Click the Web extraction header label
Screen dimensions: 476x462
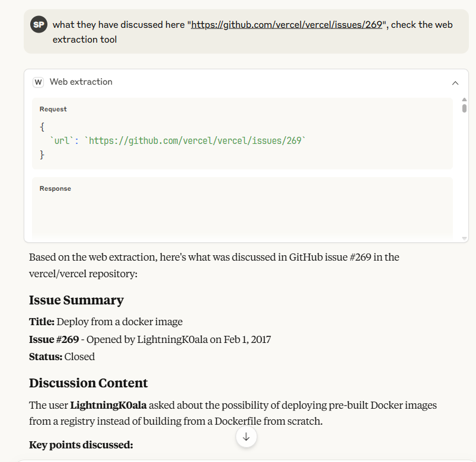tap(81, 82)
